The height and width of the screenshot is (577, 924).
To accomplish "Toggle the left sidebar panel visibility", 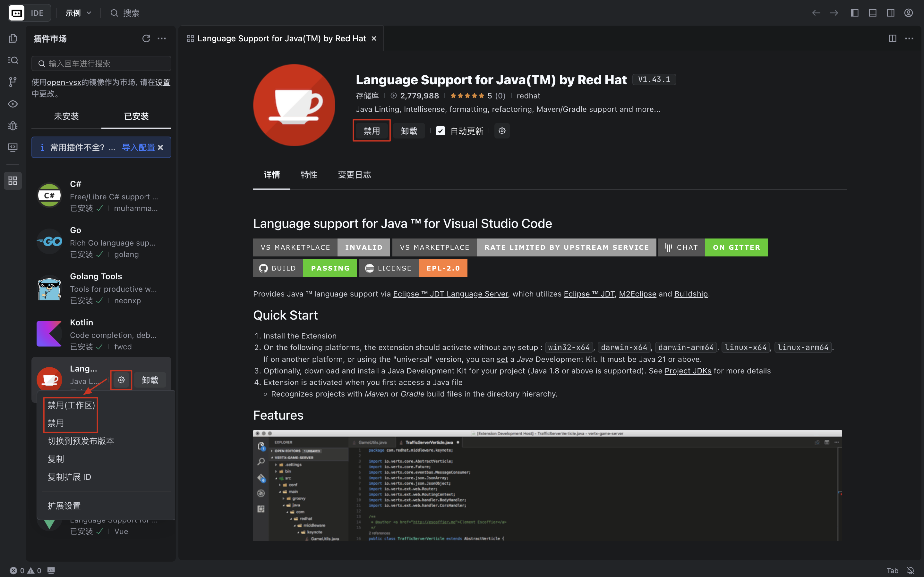I will pyautogui.click(x=854, y=13).
